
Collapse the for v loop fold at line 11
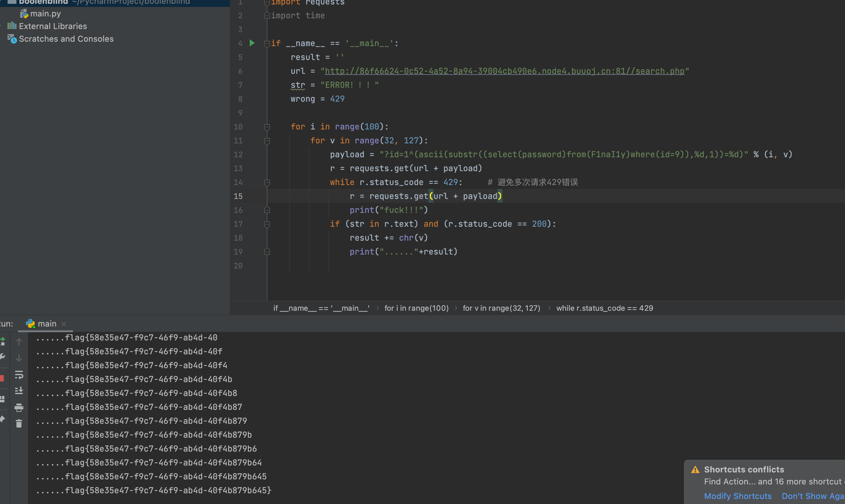[267, 141]
